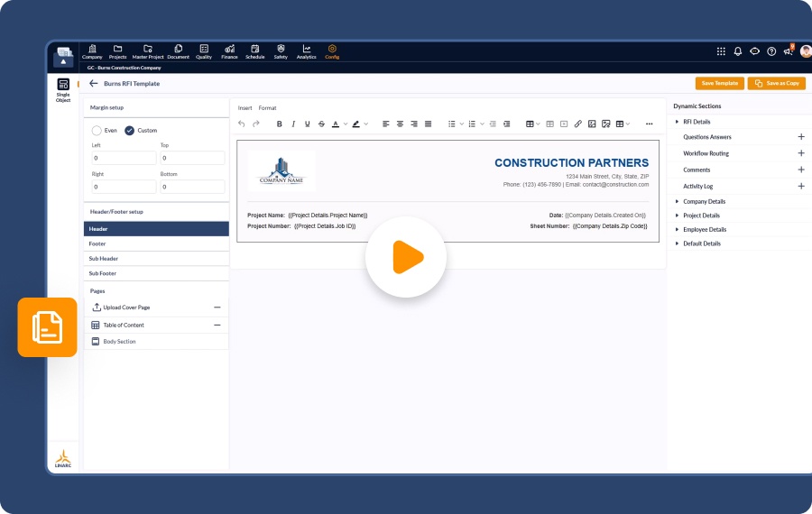
Task: Toggle bold formatting
Action: coord(279,124)
